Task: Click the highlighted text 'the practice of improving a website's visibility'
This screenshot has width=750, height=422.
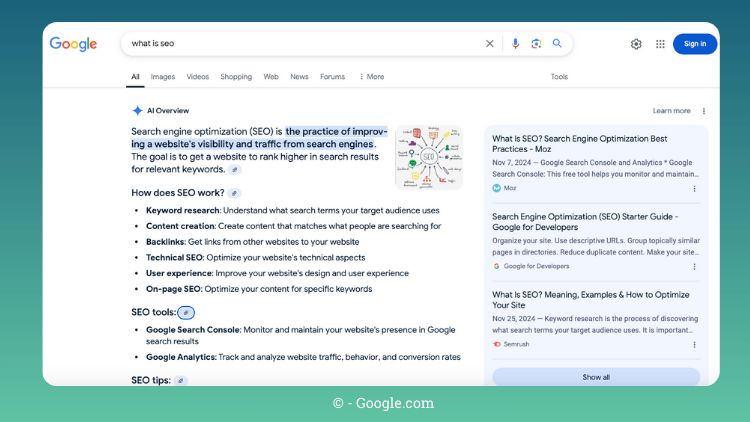Action: [259, 138]
